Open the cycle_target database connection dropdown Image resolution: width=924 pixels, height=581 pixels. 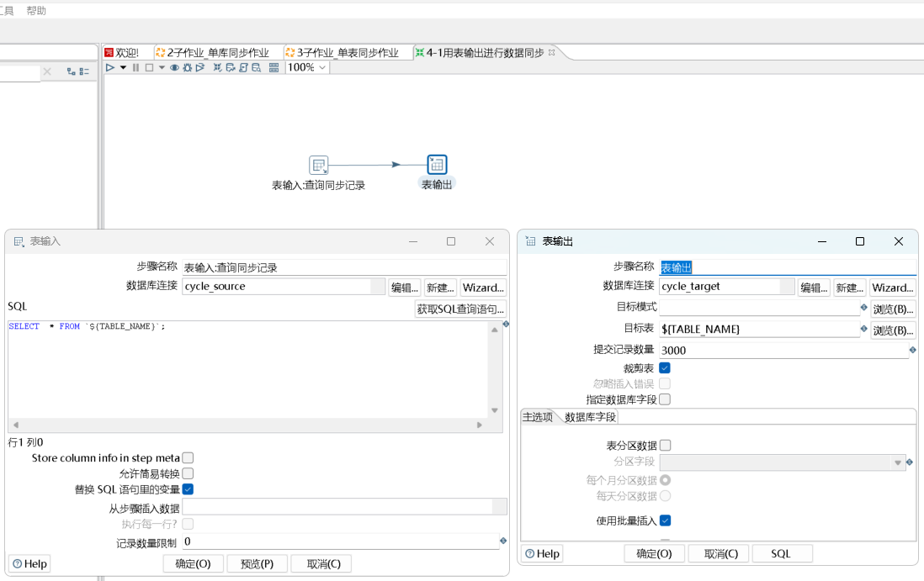[x=788, y=287]
